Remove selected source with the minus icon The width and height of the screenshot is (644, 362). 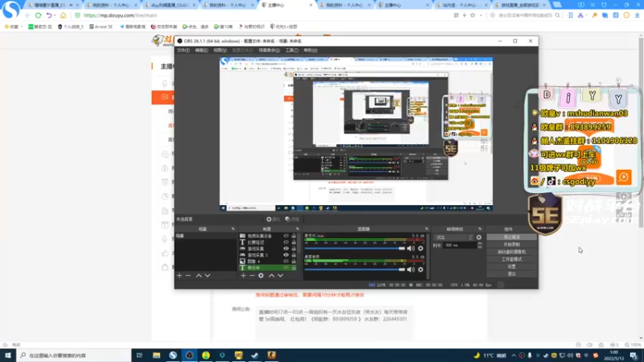tap(252, 275)
